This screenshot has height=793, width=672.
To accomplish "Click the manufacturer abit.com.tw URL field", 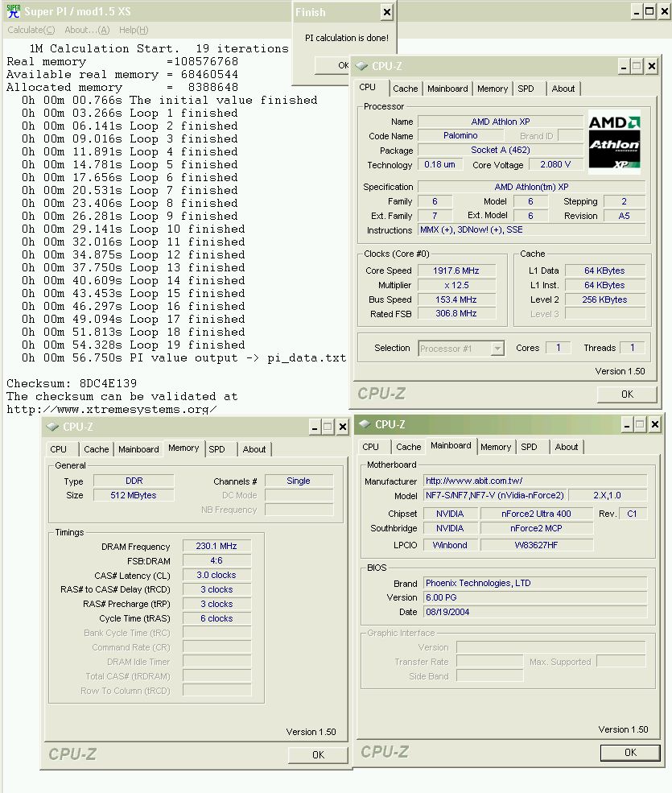I will [535, 481].
